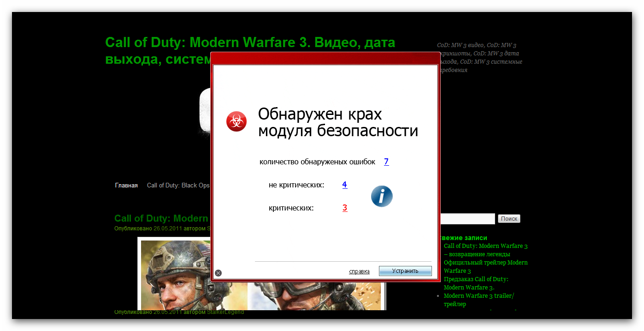The width and height of the screenshot is (644, 331).
Task: Open "Официальный трейлер Modern Warfare 3" sidebar link
Action: [x=486, y=267]
